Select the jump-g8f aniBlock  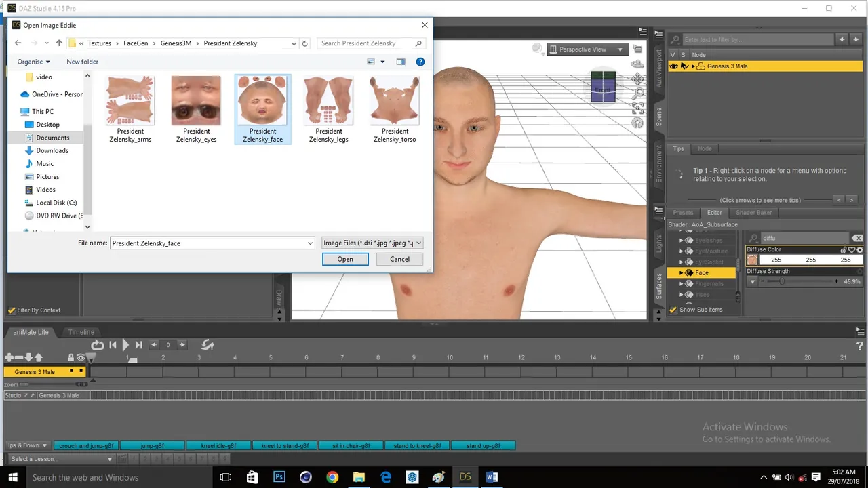click(x=153, y=445)
